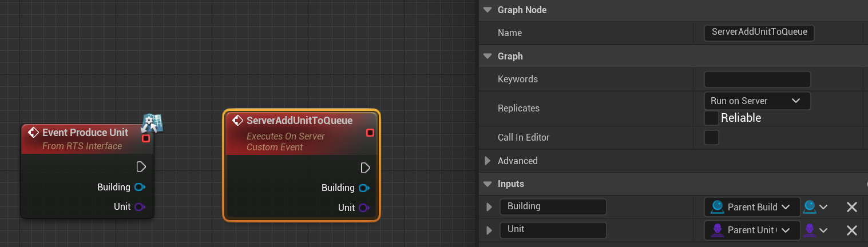The width and height of the screenshot is (868, 247).
Task: Expand the Advanced section
Action: pos(487,161)
